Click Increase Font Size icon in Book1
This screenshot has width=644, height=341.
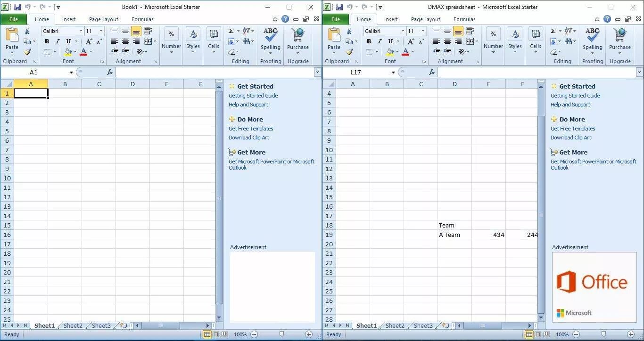(x=89, y=41)
